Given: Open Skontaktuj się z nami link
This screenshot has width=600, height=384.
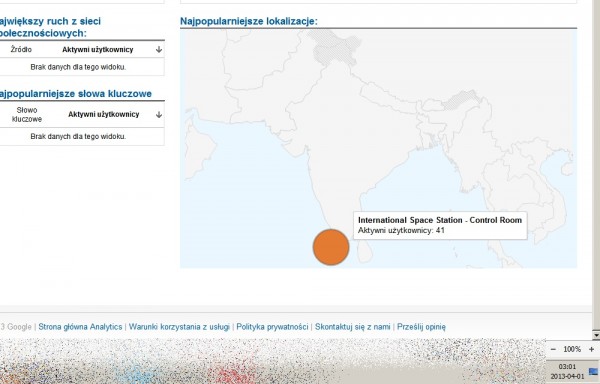Looking at the screenshot, I should point(352,327).
